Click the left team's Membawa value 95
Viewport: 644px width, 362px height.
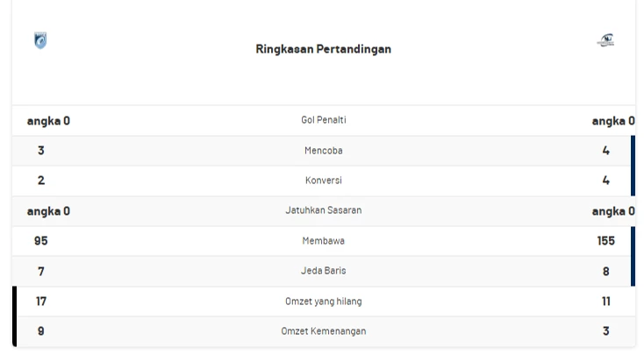[41, 241]
